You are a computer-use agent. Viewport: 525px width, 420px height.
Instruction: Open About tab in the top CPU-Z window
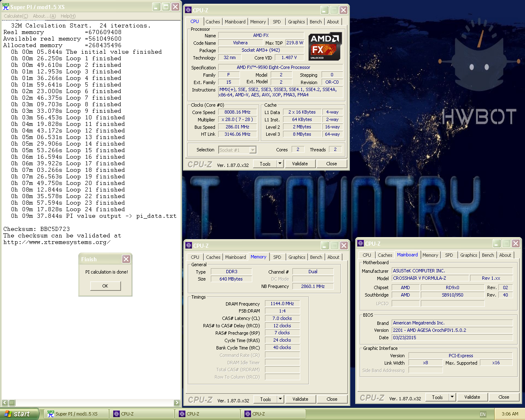[x=333, y=22]
